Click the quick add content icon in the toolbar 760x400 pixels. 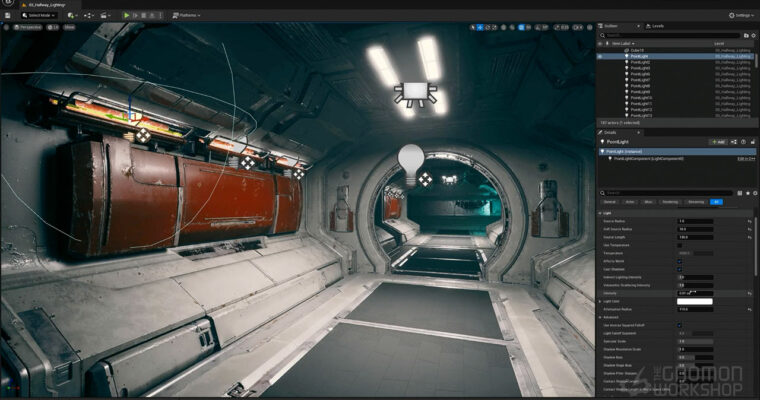click(71, 16)
